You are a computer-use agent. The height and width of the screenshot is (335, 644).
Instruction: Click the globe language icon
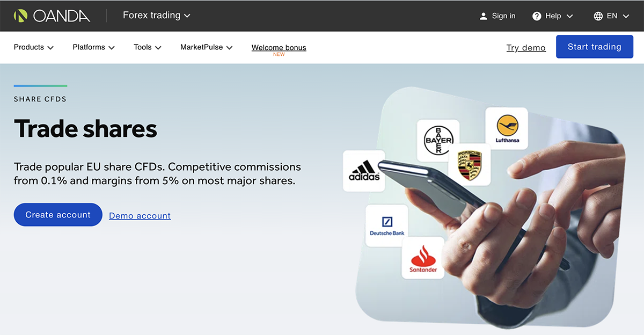(598, 16)
